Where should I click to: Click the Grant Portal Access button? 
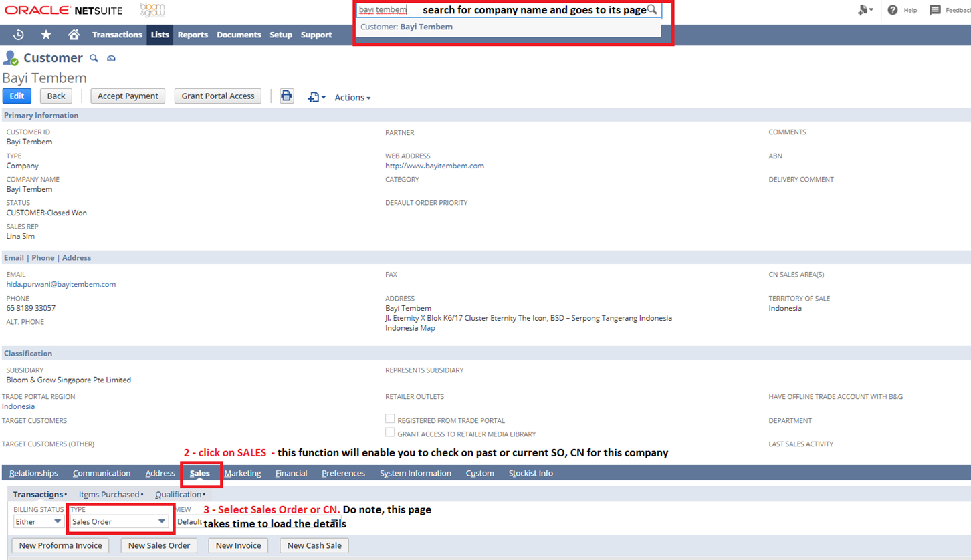click(x=218, y=96)
